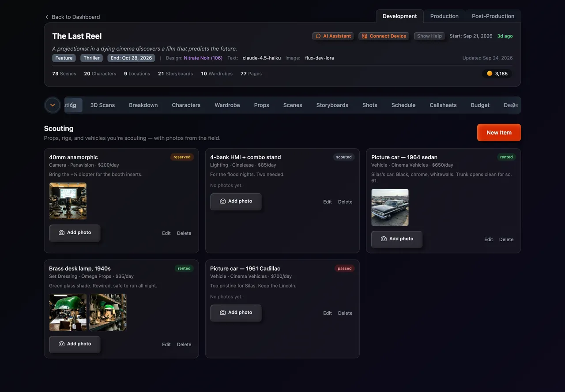Delete the Brass desk lamp item
The image size is (565, 392).
(x=184, y=345)
